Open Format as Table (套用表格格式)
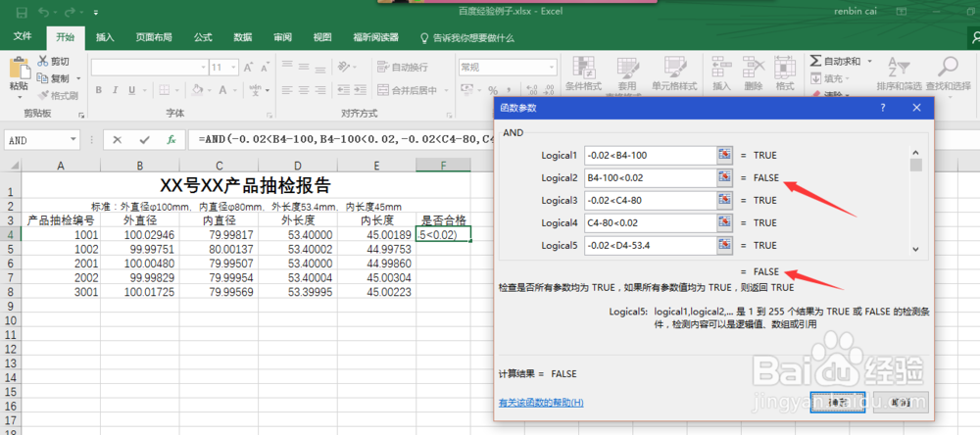Image resolution: width=980 pixels, height=435 pixels. 627,73
